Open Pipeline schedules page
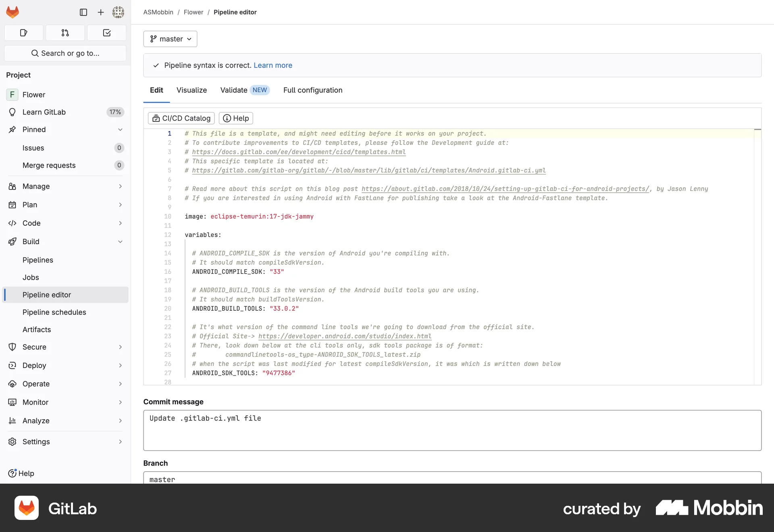 pos(54,312)
